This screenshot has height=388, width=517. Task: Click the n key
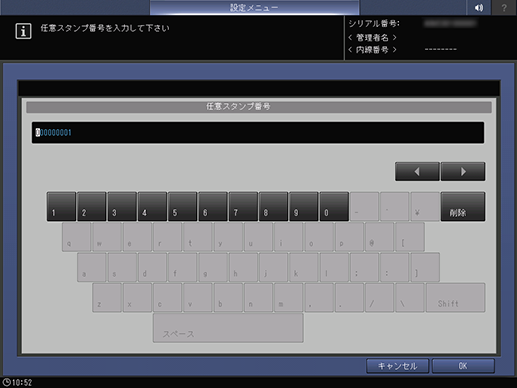pos(259,298)
